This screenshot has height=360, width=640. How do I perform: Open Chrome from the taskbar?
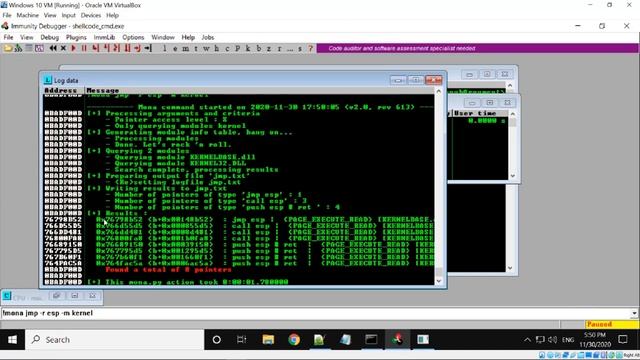coord(294,340)
